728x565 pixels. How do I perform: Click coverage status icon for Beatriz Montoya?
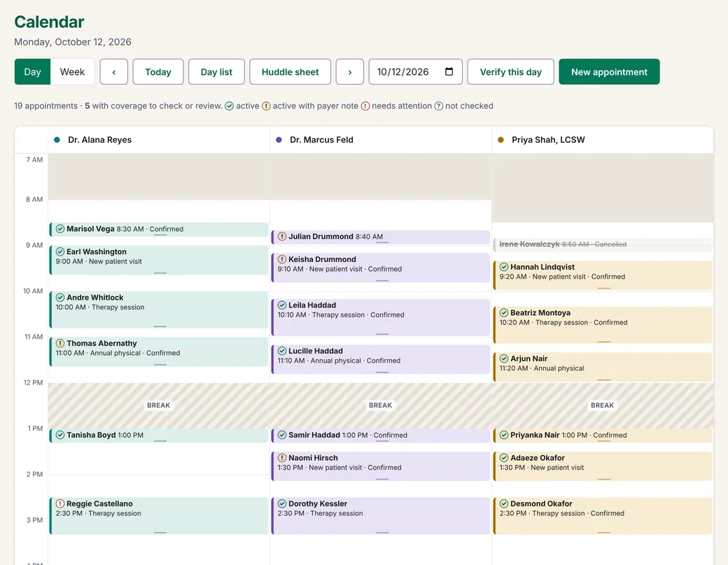(504, 313)
